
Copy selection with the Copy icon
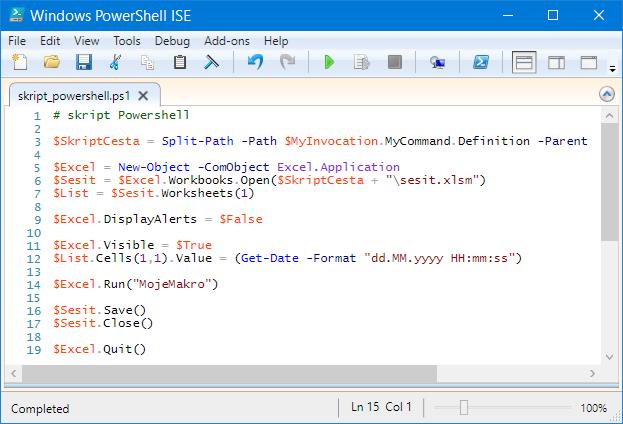[x=148, y=62]
